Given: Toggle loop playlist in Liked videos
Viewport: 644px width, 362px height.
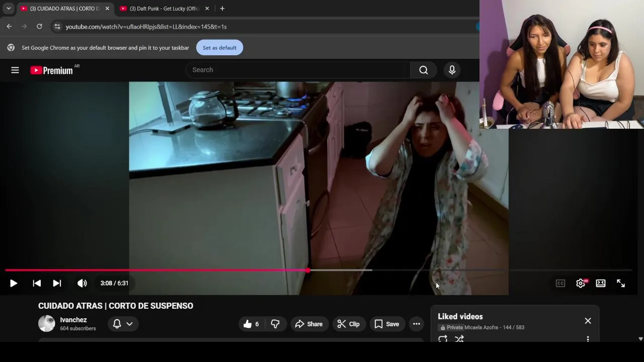Looking at the screenshot, I should click(443, 339).
